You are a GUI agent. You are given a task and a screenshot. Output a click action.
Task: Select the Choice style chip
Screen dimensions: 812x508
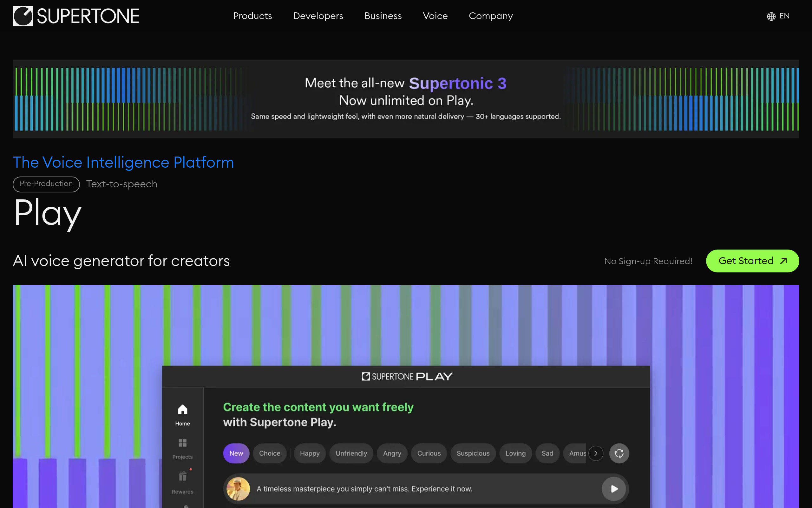269,453
